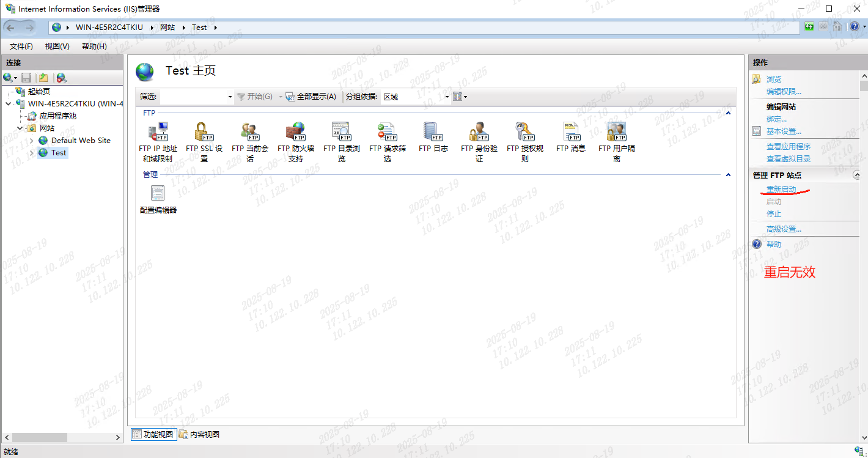Click the 重新启动 FTP site link
The width and height of the screenshot is (868, 458).
(781, 190)
